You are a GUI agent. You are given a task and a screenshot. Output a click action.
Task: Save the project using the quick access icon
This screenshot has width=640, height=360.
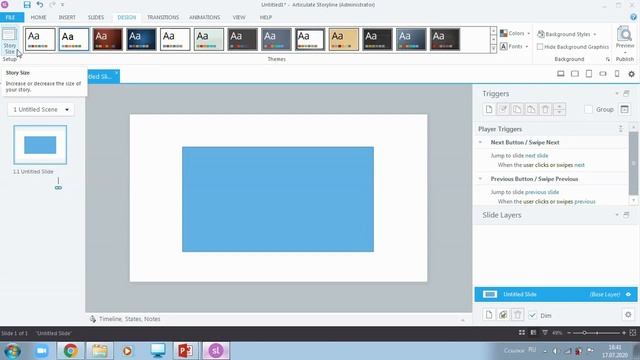click(x=27, y=5)
